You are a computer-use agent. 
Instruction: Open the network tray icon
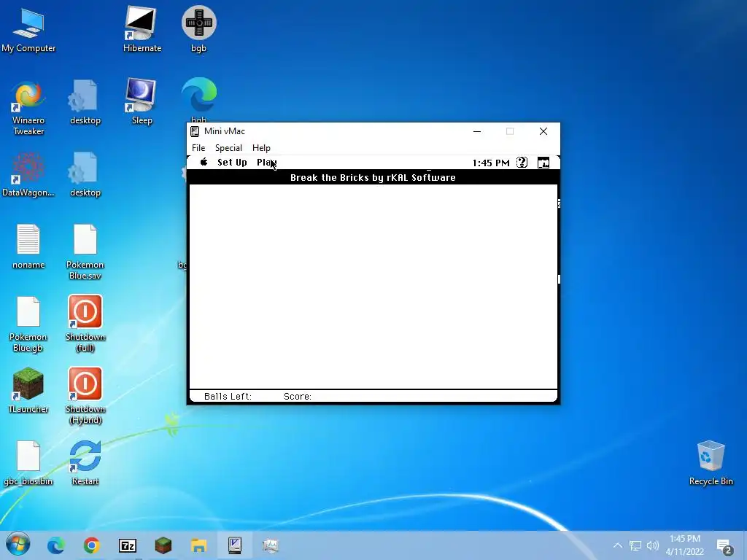coord(635,545)
